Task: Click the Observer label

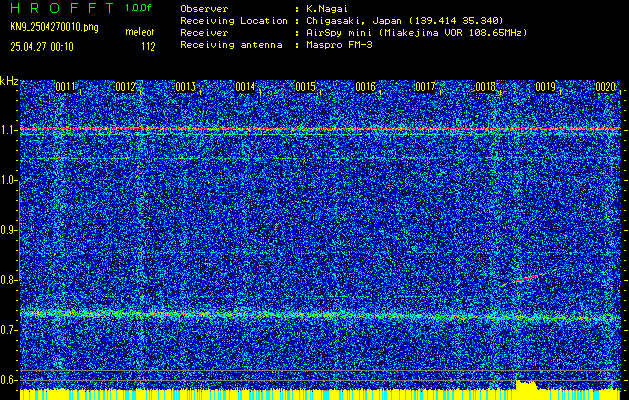Action: (x=204, y=8)
